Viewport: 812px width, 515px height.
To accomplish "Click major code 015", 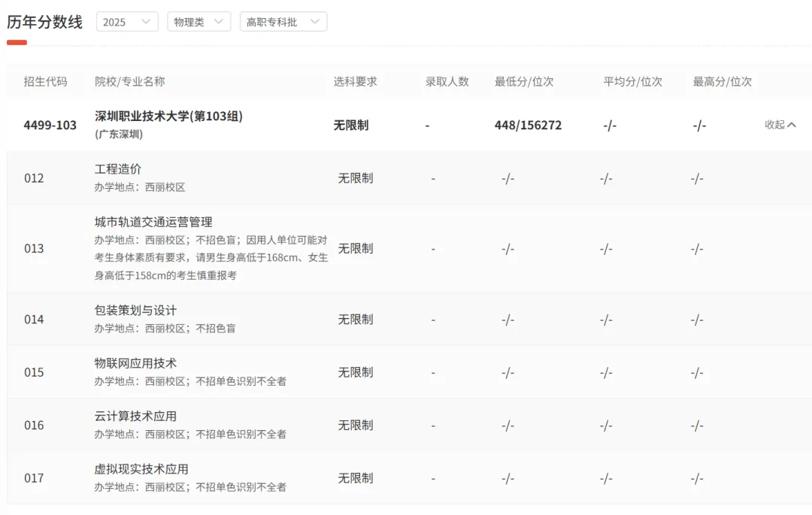I will coord(34,372).
